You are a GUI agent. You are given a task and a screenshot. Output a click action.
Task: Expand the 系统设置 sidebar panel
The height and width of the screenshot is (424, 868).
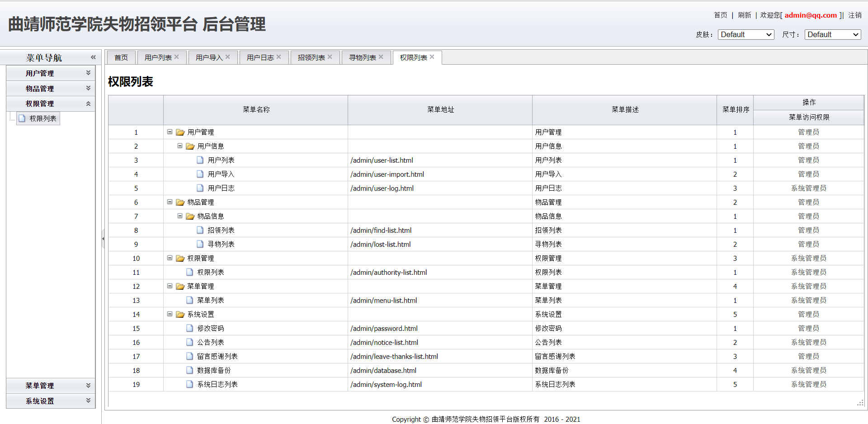tap(89, 400)
